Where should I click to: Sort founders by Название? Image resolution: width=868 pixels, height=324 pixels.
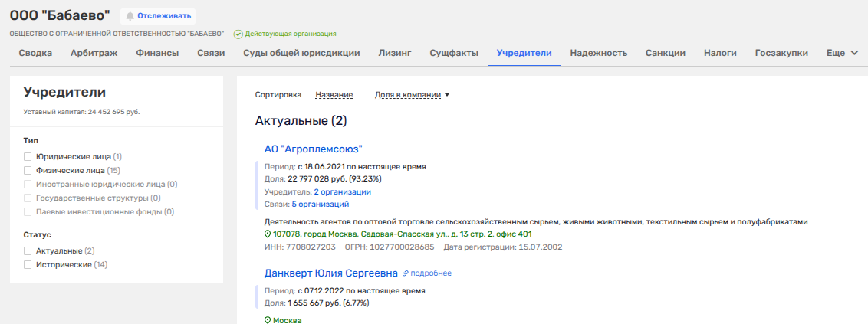point(334,95)
